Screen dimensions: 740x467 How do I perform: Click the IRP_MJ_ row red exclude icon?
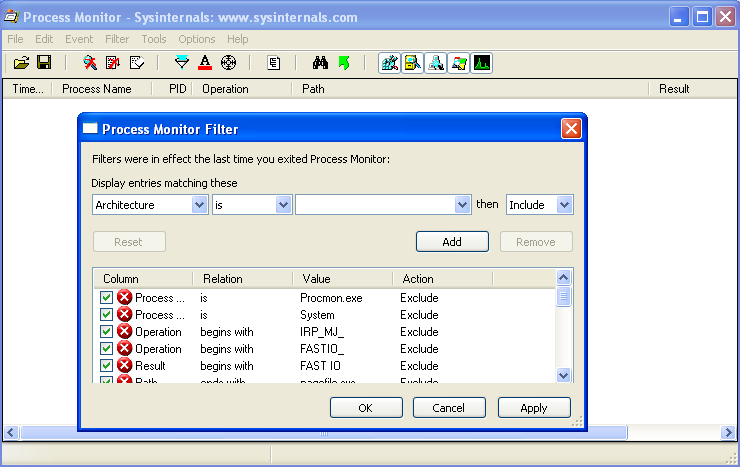[x=124, y=332]
